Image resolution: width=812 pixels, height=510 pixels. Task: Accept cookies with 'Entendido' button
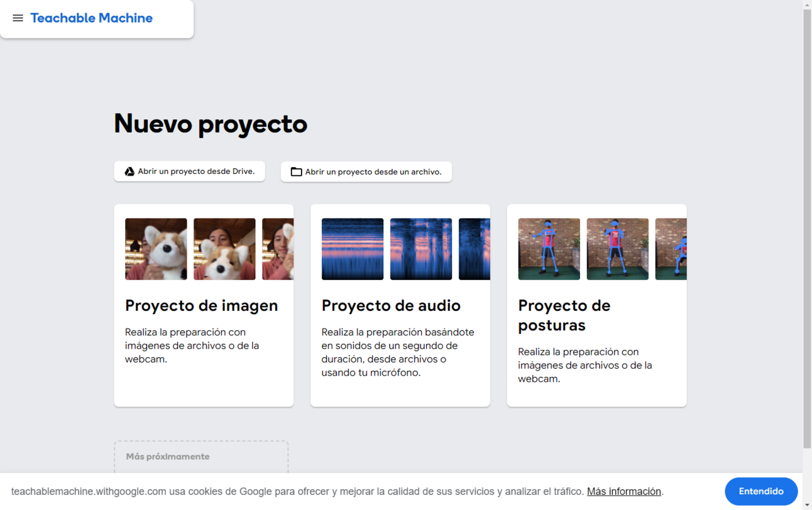(x=760, y=491)
